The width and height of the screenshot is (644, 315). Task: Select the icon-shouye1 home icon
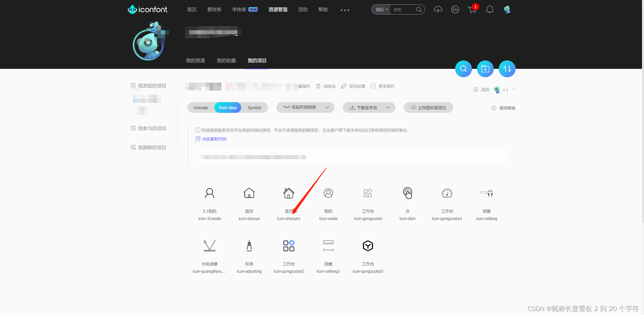tap(289, 193)
